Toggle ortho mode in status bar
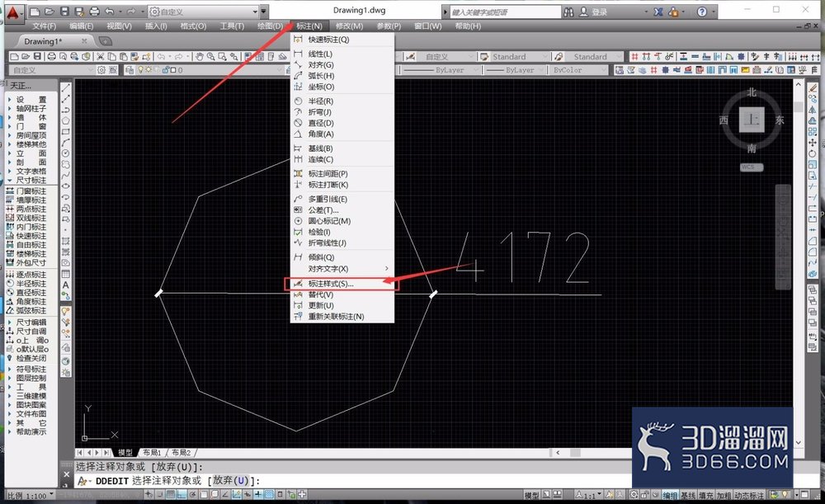Viewport: 825px width, 504px height. coord(181,495)
